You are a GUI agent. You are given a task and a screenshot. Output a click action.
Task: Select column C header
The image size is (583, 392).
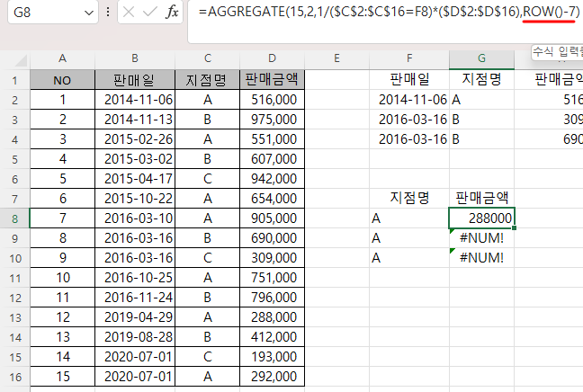(208, 58)
